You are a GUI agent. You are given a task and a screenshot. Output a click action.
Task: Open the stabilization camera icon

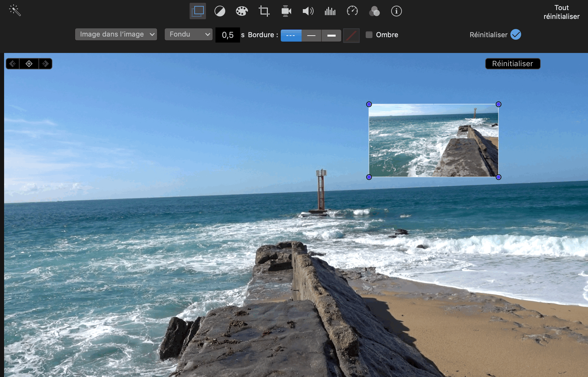tap(286, 11)
